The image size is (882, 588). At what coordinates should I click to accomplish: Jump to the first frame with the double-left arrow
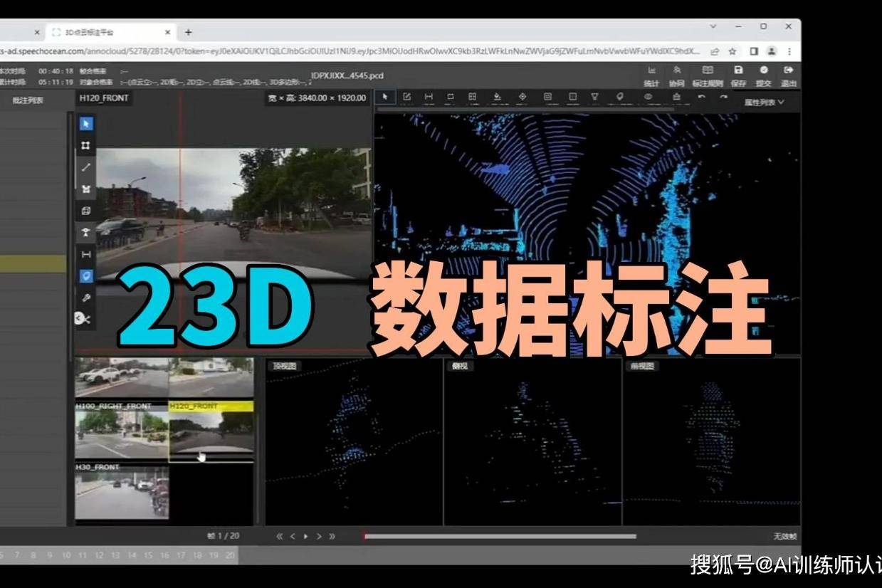[x=280, y=536]
